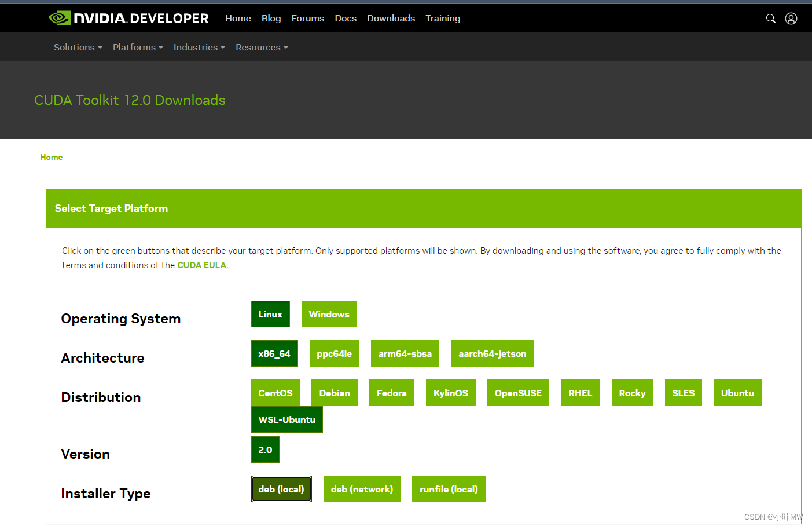
Task: Click the CUDA Toolkit 12.0 Downloads title
Action: (130, 100)
